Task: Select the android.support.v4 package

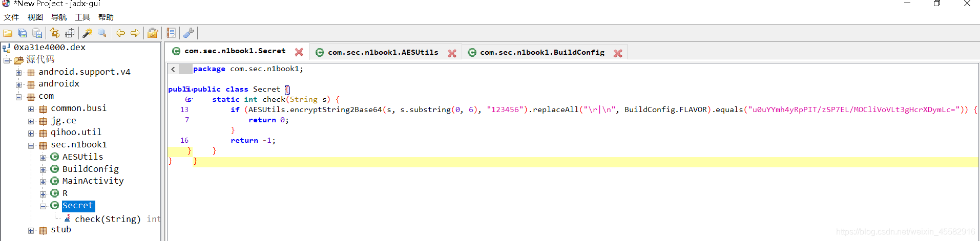Action: coord(85,72)
